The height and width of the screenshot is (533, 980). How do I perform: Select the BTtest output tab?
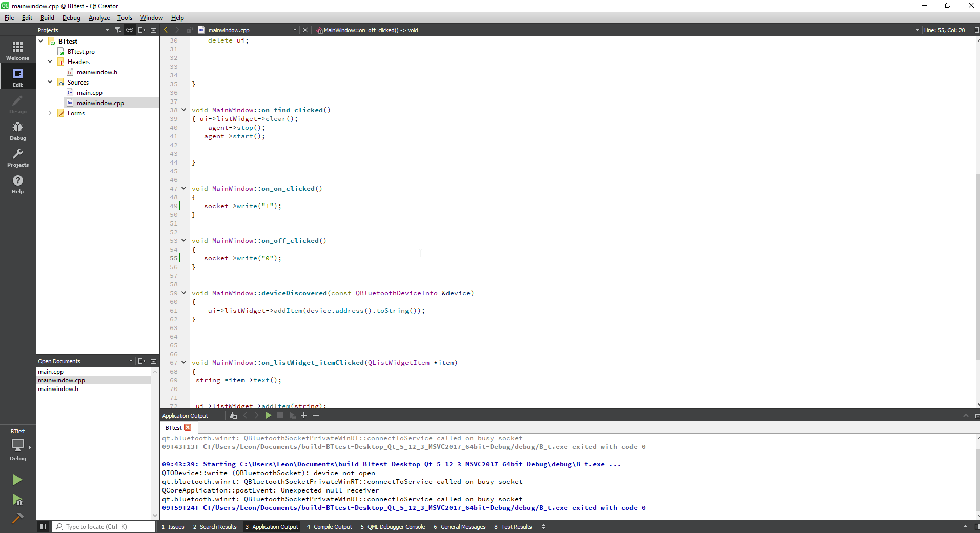(173, 427)
